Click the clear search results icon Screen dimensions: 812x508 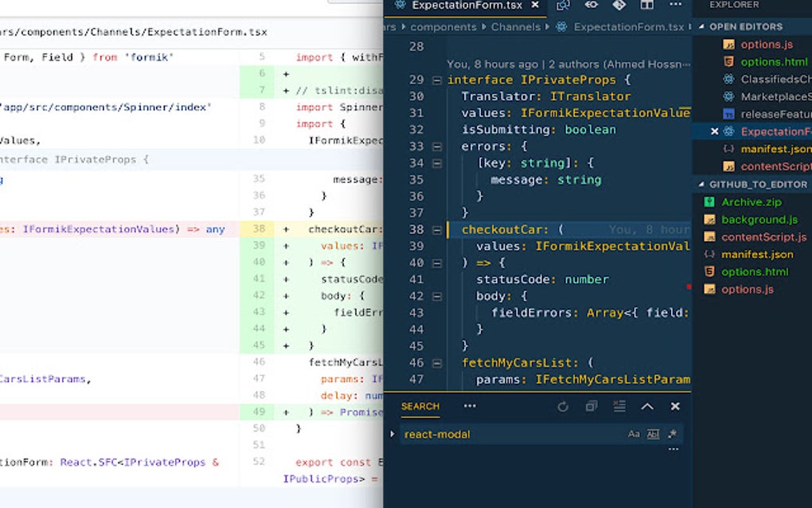click(591, 406)
